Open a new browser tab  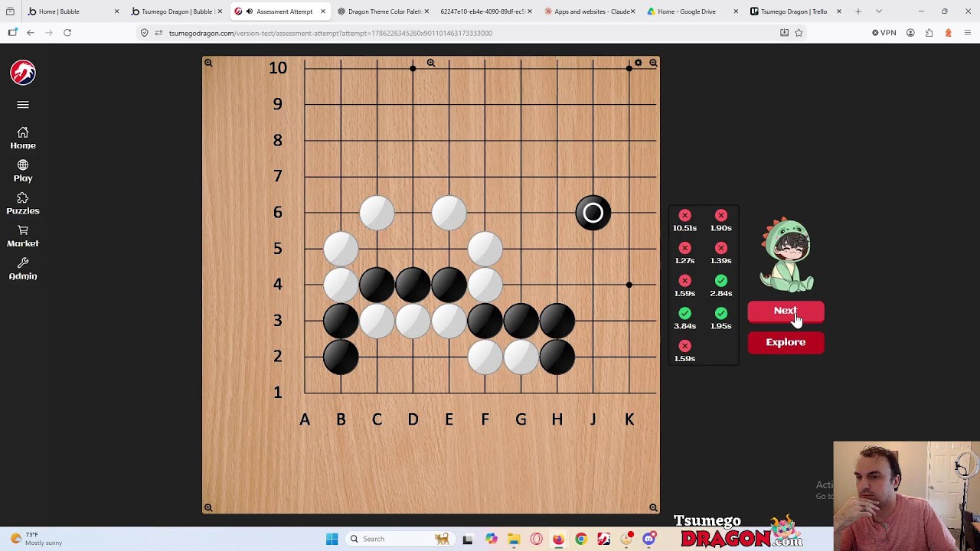coord(858,11)
